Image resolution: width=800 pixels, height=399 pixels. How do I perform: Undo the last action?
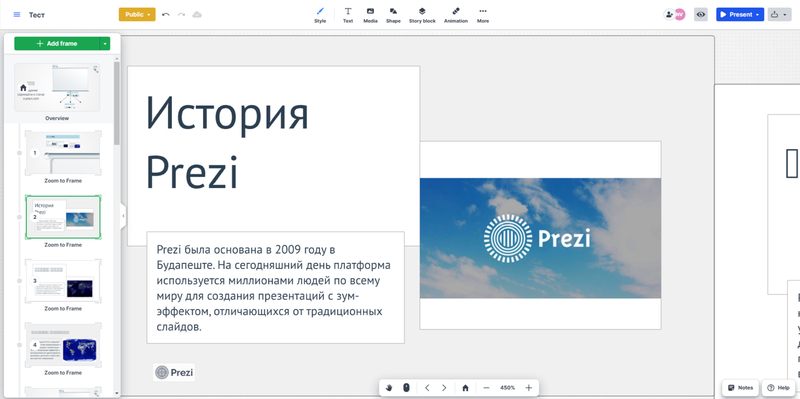(x=165, y=15)
